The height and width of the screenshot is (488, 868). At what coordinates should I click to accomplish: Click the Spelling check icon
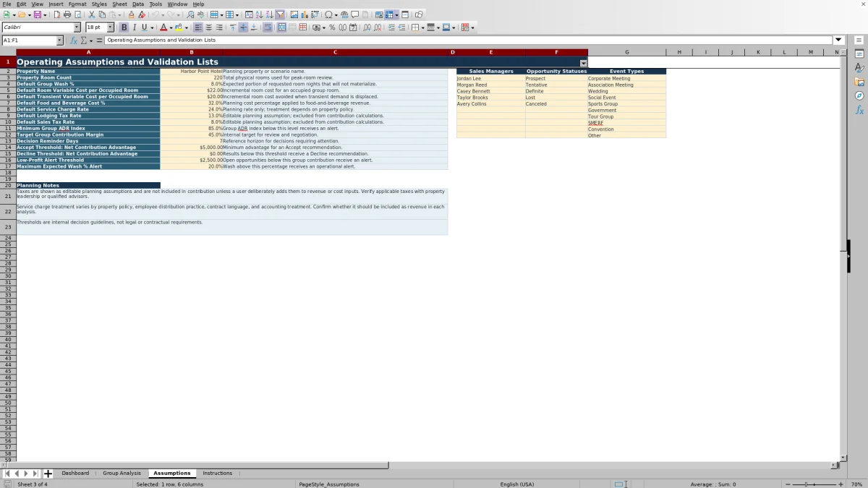(x=200, y=14)
